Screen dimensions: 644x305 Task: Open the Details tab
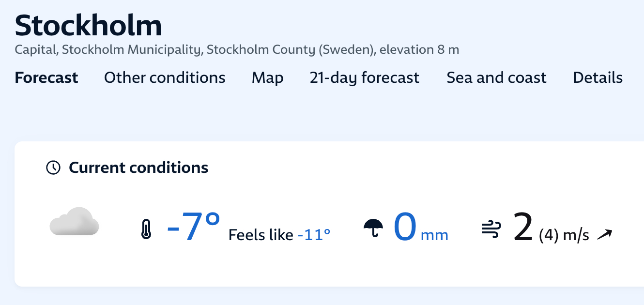598,77
